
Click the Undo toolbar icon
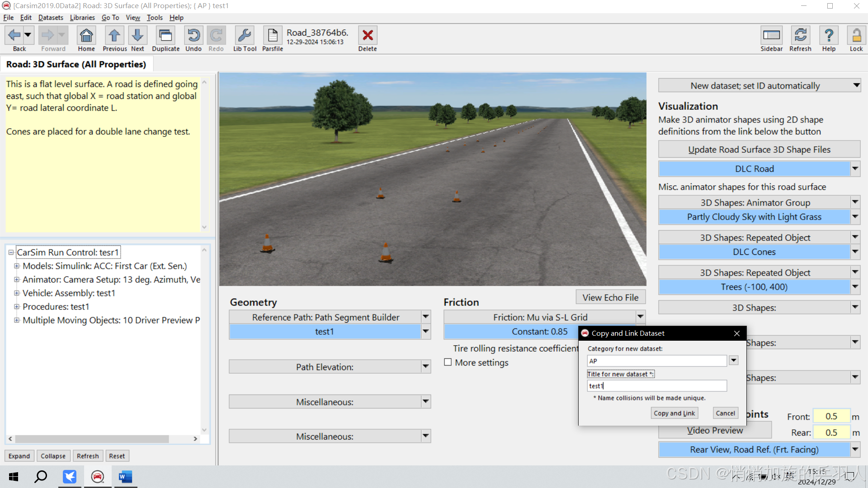point(193,36)
